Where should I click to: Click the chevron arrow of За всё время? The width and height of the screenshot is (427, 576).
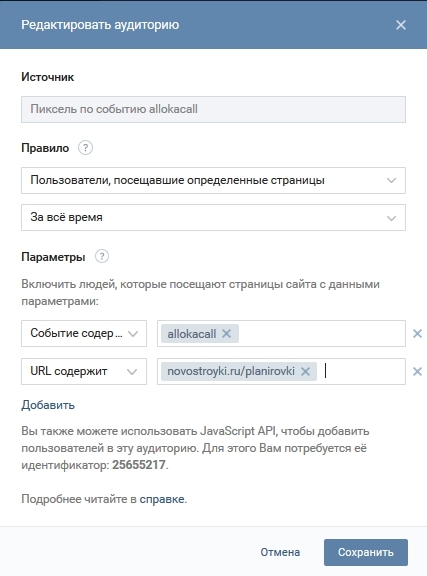pos(391,218)
